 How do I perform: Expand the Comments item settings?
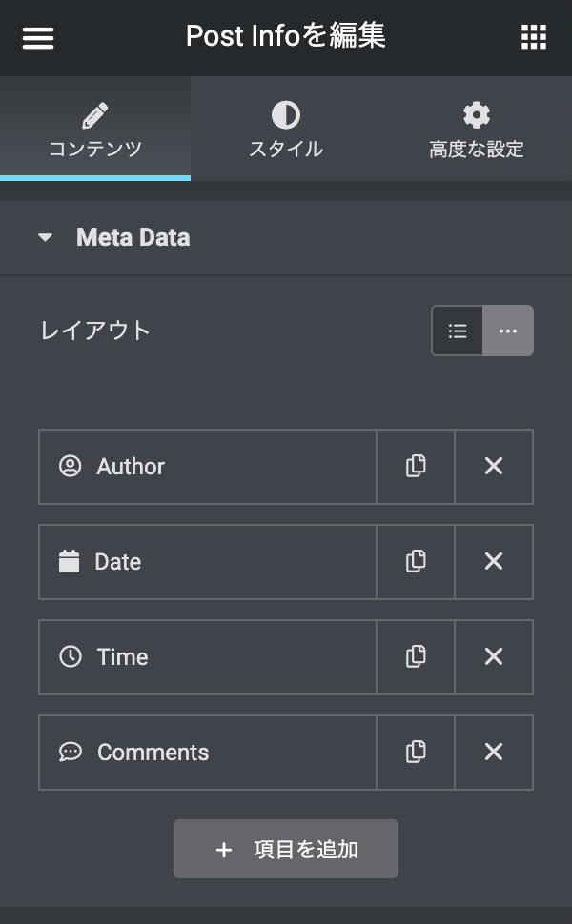click(208, 753)
